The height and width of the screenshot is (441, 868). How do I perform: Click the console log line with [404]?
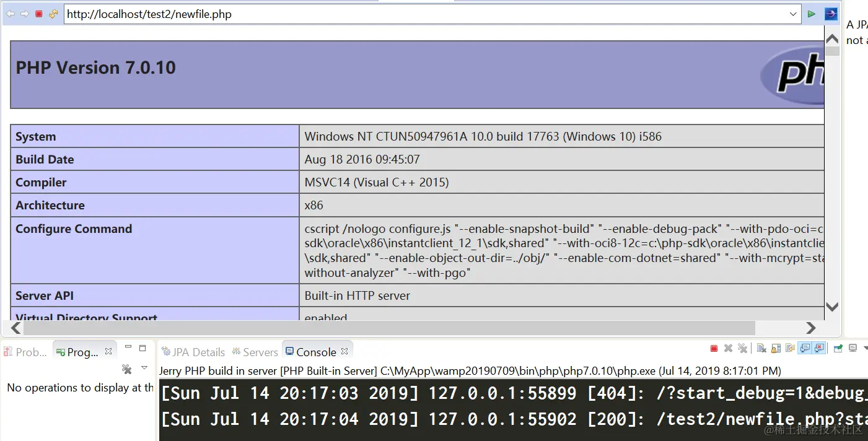[514, 393]
